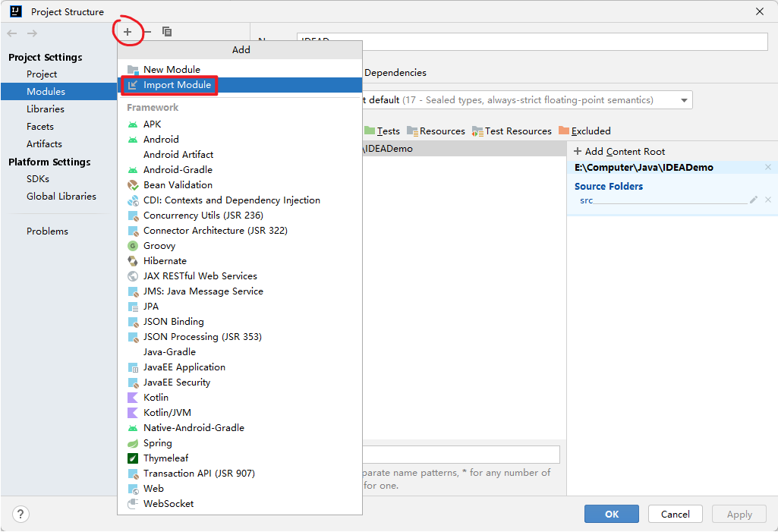Add CDI: Contexts and Dependency Injection
The height and width of the screenshot is (532, 778).
pos(240,200)
